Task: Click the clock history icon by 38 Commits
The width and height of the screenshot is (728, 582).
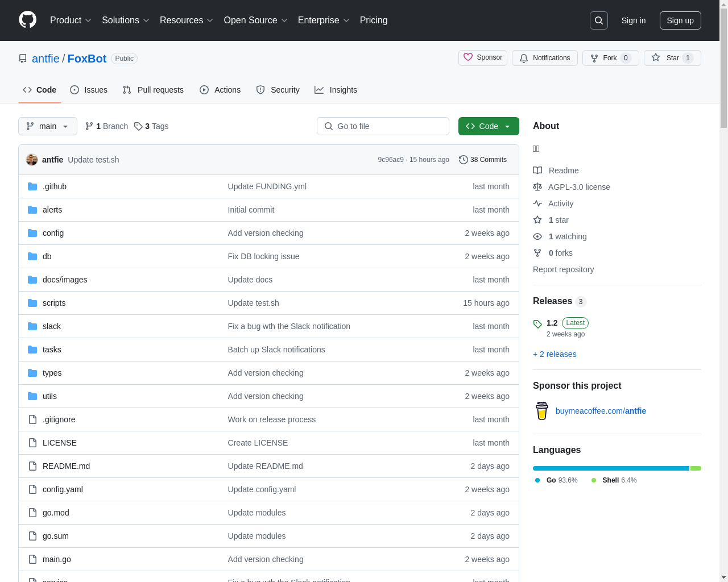Action: (464, 160)
